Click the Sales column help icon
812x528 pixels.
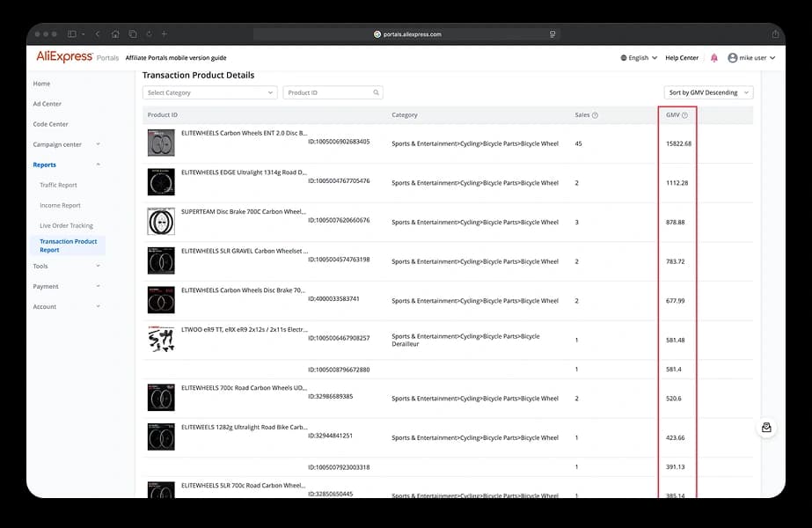[595, 115]
